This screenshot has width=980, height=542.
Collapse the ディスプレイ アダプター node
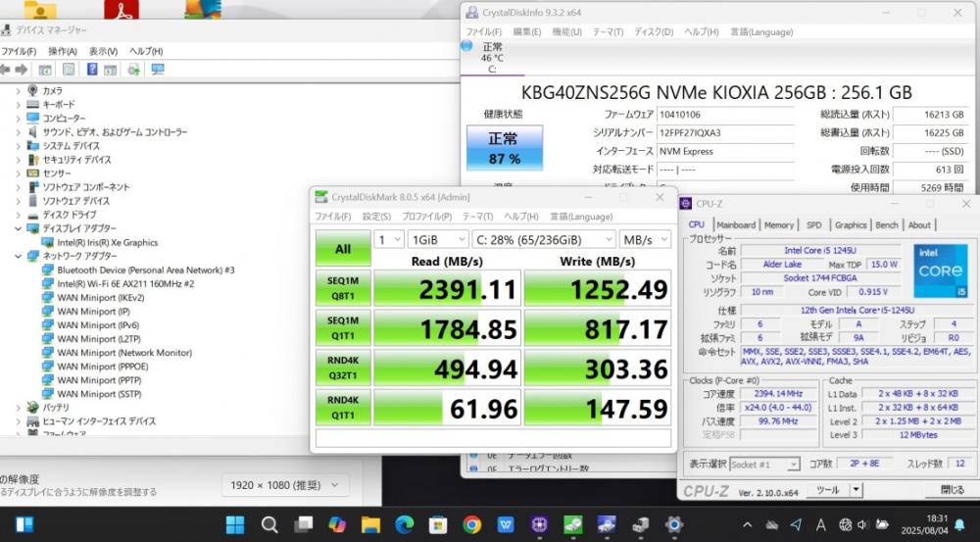[x=18, y=228]
